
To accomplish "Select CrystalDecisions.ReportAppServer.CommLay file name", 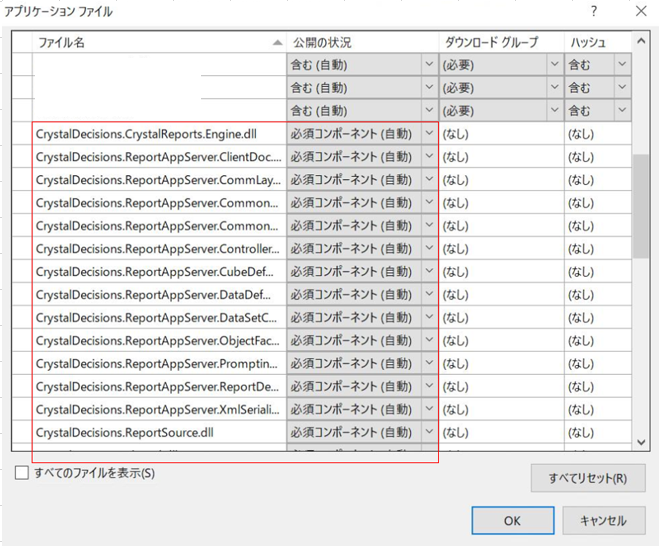I will click(x=159, y=179).
